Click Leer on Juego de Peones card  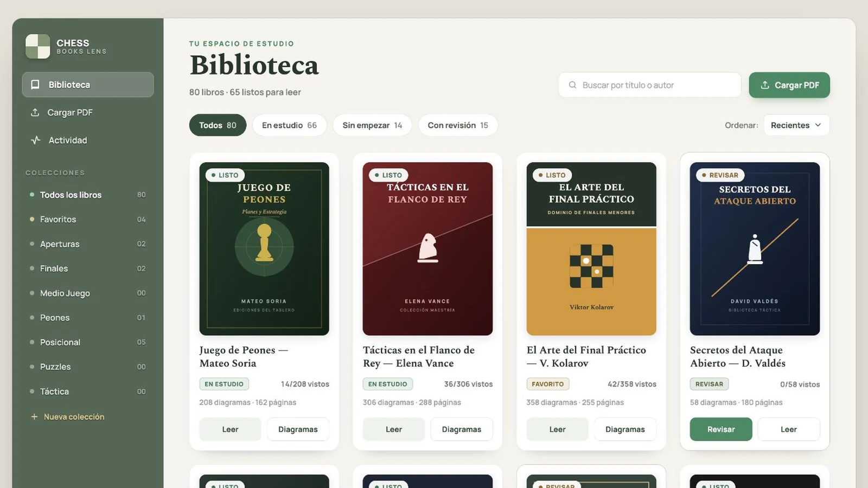230,429
